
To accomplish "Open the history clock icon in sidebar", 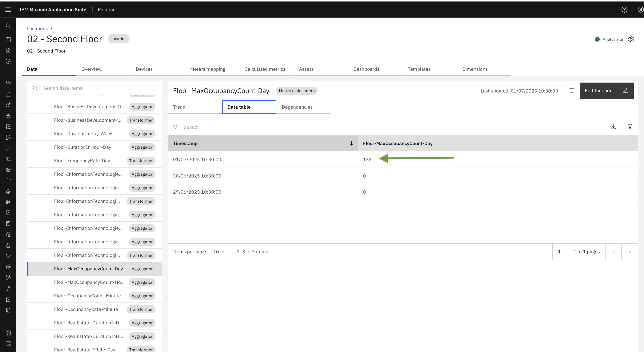I will (8, 61).
